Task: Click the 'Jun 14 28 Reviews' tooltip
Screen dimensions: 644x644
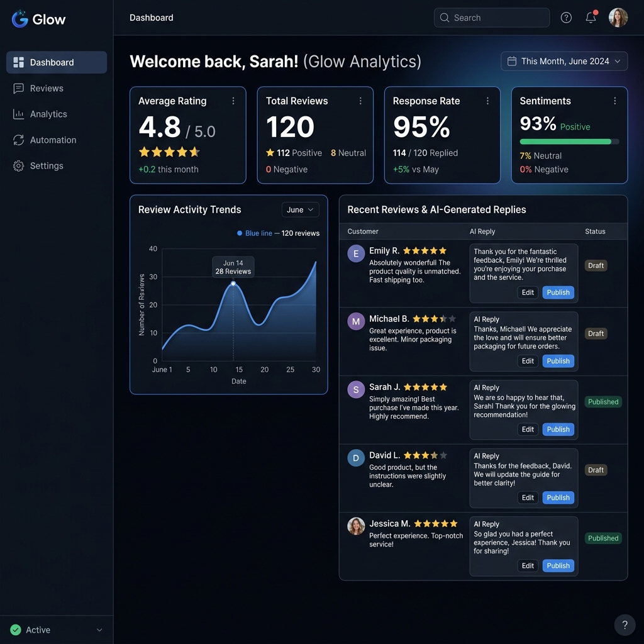Action: [233, 267]
